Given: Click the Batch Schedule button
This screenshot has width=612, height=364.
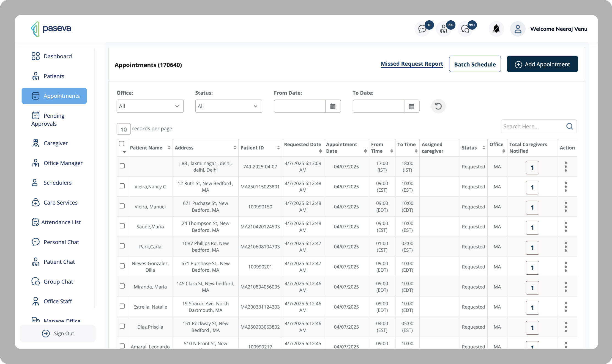Looking at the screenshot, I should click(x=475, y=64).
